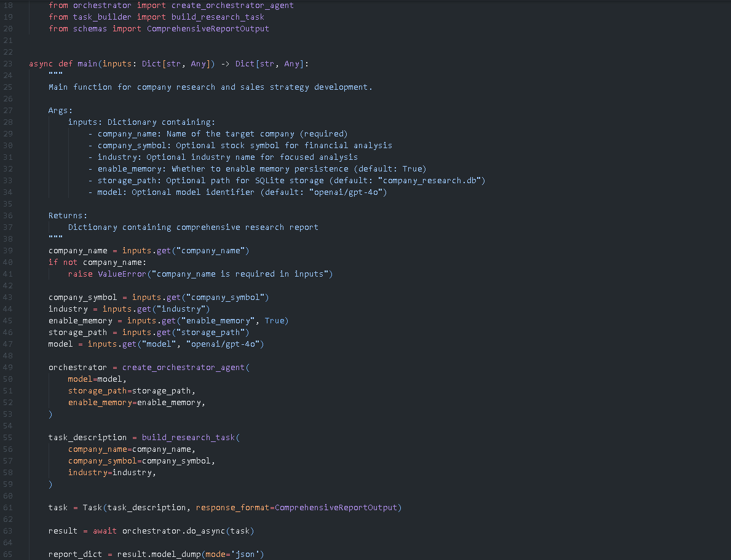This screenshot has height=560, width=731.
Task: Click the "openai/gpt-4o" string on line 47
Action: (x=223, y=344)
